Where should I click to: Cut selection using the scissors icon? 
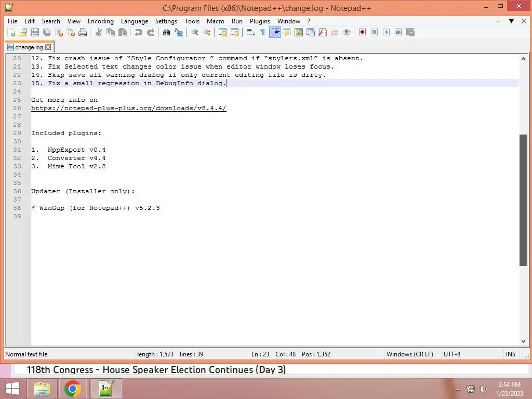point(98,32)
